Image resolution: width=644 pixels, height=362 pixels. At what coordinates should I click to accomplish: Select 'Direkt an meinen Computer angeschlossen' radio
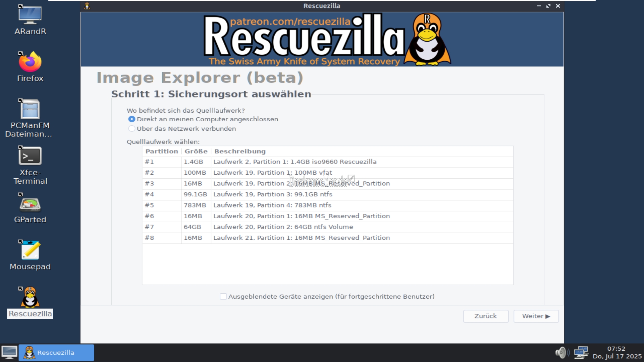click(x=132, y=119)
